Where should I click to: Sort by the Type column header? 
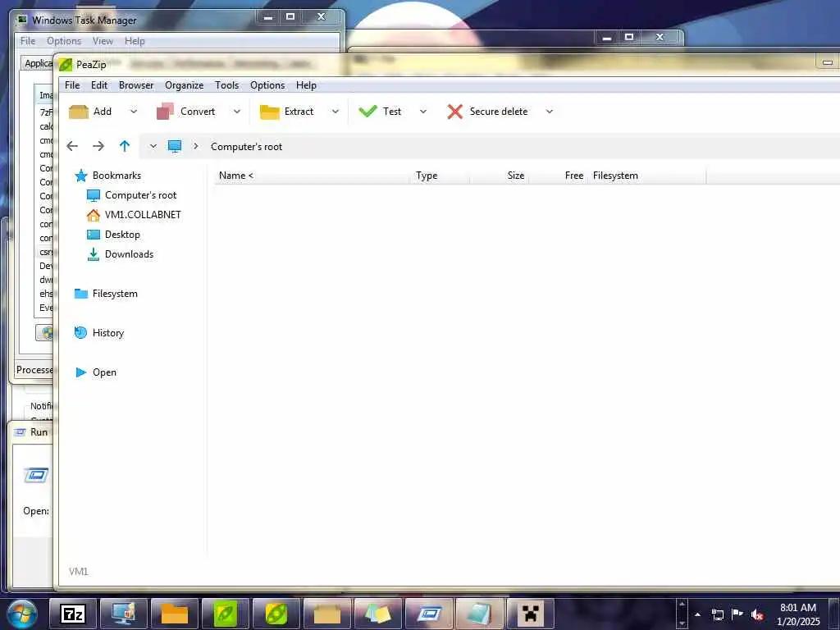click(x=440, y=176)
